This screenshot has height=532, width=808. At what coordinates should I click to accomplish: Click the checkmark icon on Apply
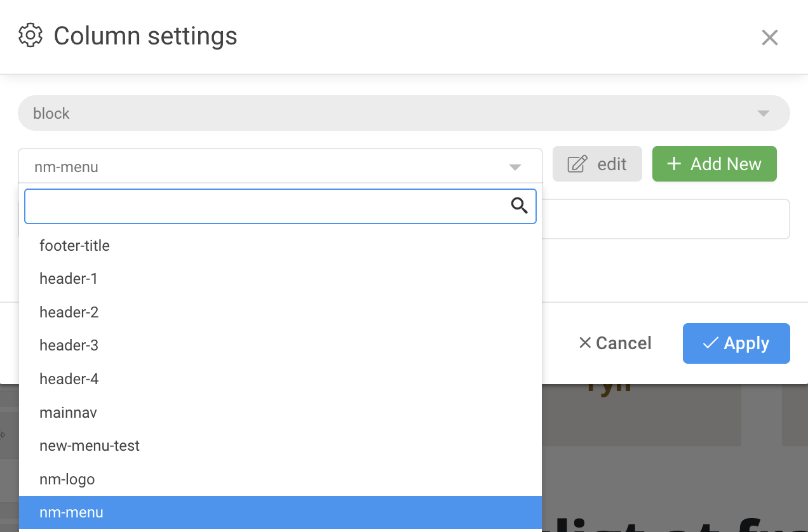(710, 343)
